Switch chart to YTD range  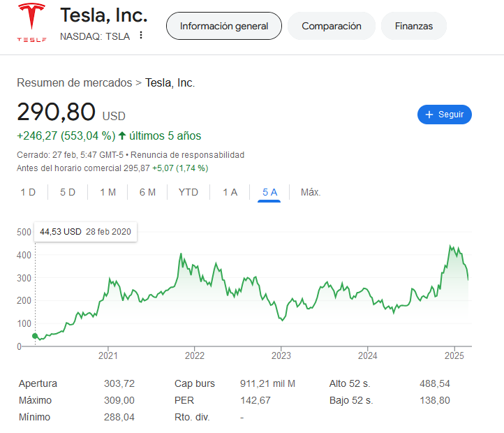(x=188, y=192)
